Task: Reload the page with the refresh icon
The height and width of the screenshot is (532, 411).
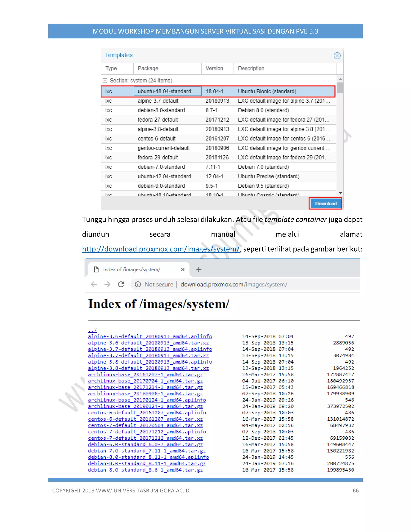Action: [121, 284]
